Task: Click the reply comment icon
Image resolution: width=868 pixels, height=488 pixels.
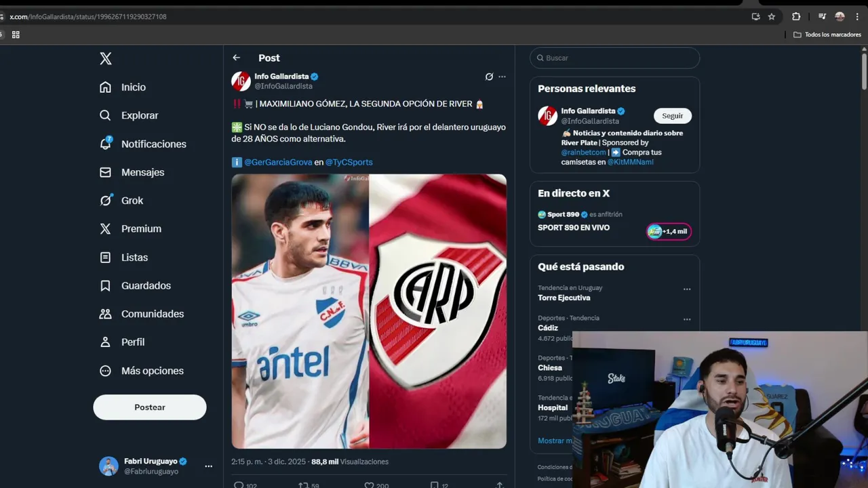Action: (x=239, y=485)
